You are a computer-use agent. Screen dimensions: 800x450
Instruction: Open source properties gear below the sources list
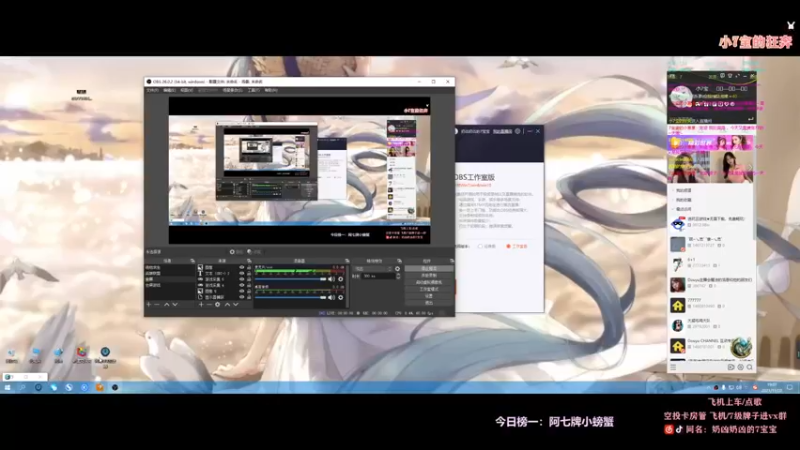218,305
